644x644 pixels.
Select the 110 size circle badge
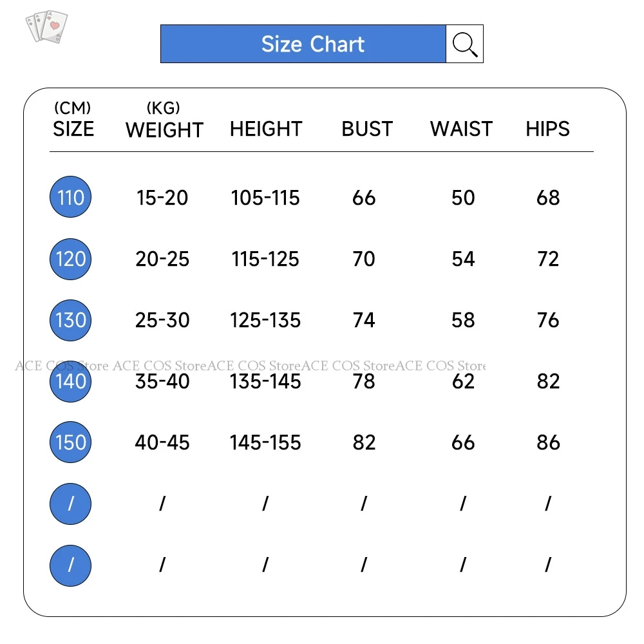click(x=71, y=197)
